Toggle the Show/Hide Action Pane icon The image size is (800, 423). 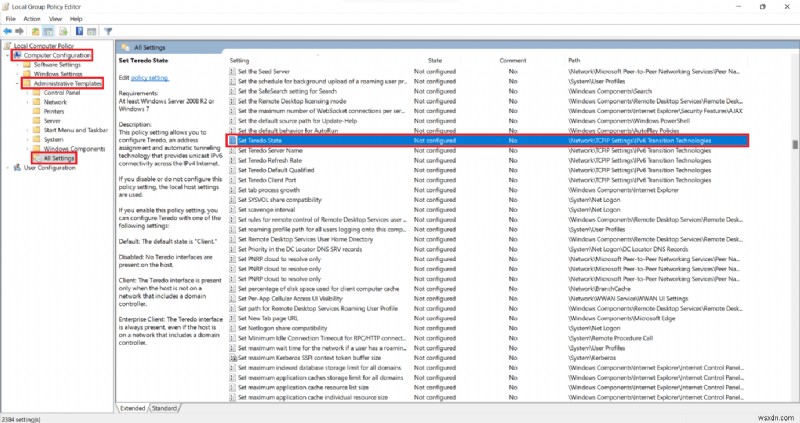pos(92,32)
